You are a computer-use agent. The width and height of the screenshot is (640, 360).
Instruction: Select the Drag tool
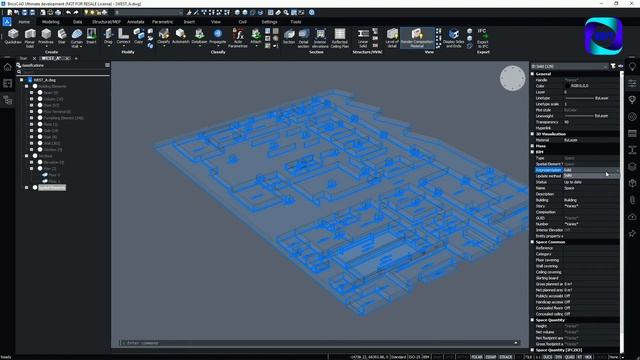(x=108, y=36)
